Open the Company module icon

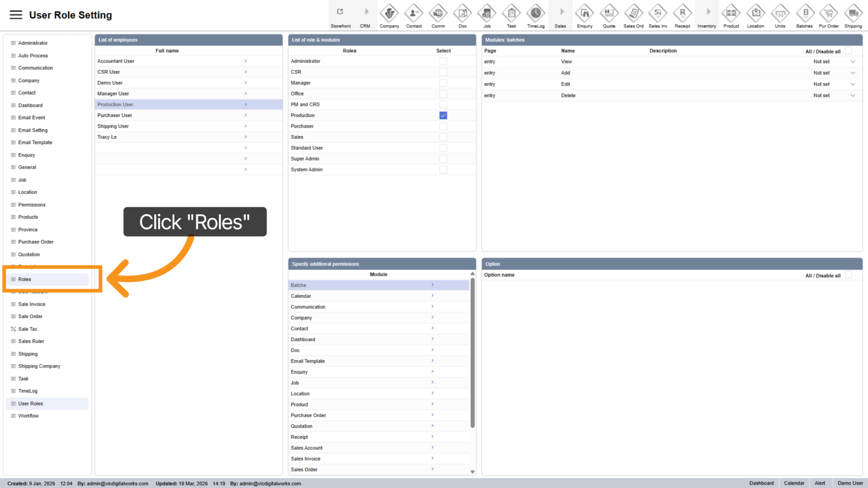coord(389,15)
